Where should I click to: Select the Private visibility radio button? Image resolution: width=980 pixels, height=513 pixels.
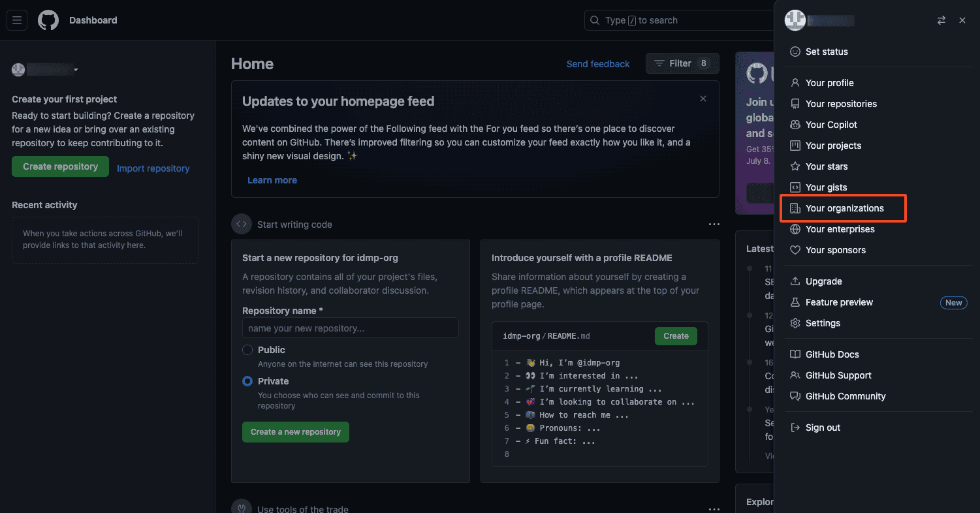(x=247, y=381)
